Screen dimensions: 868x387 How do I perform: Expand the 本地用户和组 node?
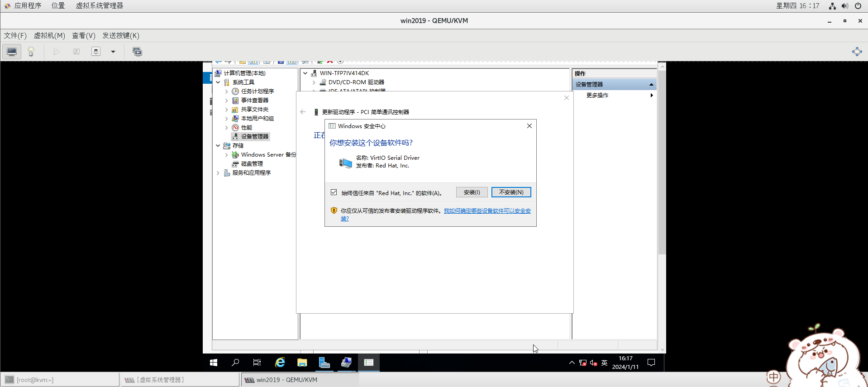[x=227, y=119]
